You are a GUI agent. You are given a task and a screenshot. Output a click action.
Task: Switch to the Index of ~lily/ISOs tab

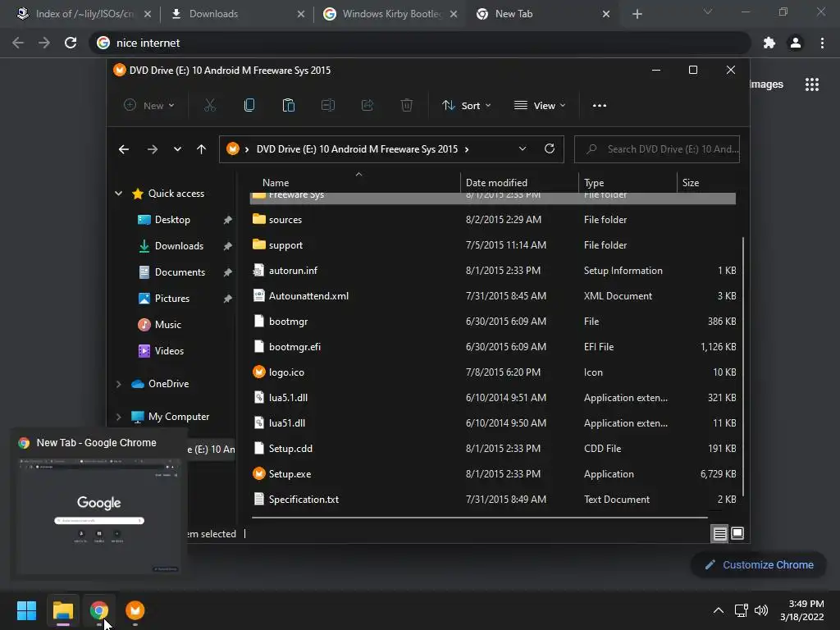point(83,14)
